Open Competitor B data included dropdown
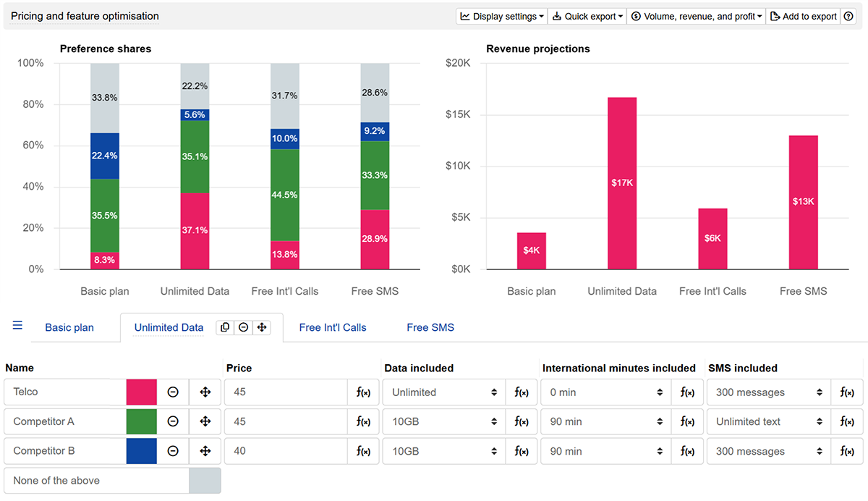This screenshot has height=501, width=868. (x=445, y=451)
